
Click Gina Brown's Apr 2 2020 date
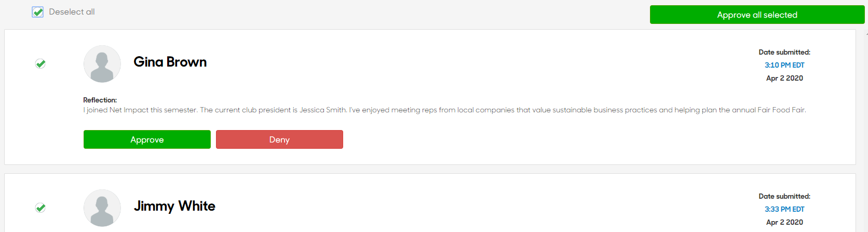(x=784, y=78)
